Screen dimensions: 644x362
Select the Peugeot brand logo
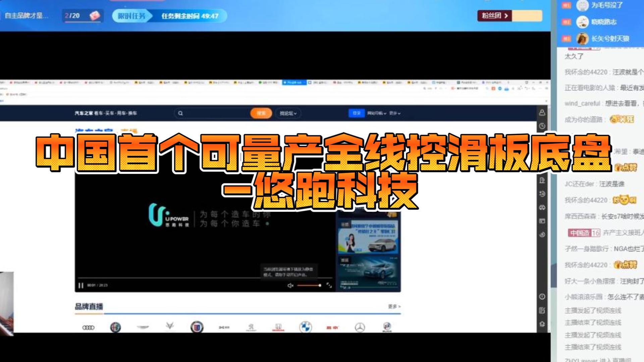(251, 327)
